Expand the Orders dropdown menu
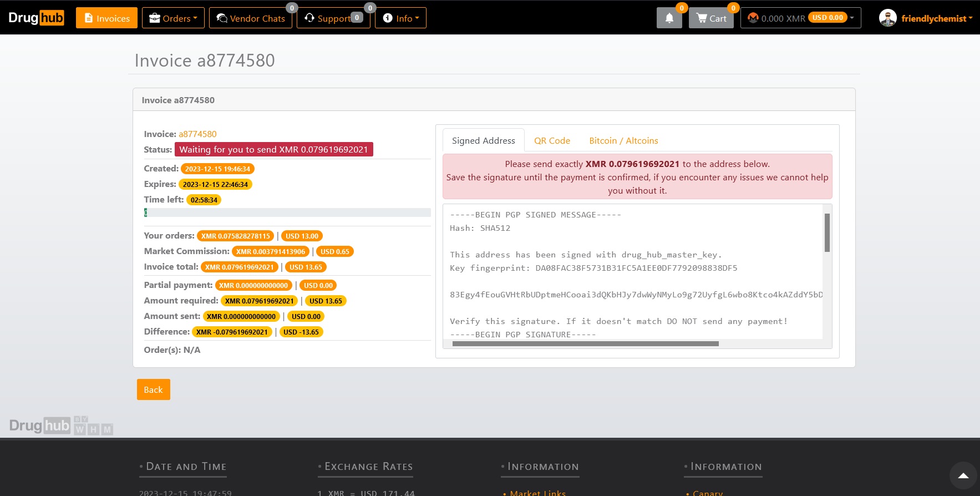 click(173, 18)
